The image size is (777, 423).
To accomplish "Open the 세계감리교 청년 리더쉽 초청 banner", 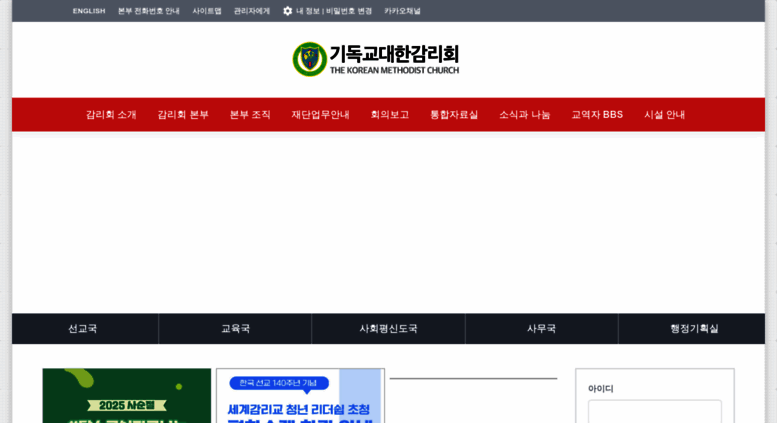I will coord(300,396).
